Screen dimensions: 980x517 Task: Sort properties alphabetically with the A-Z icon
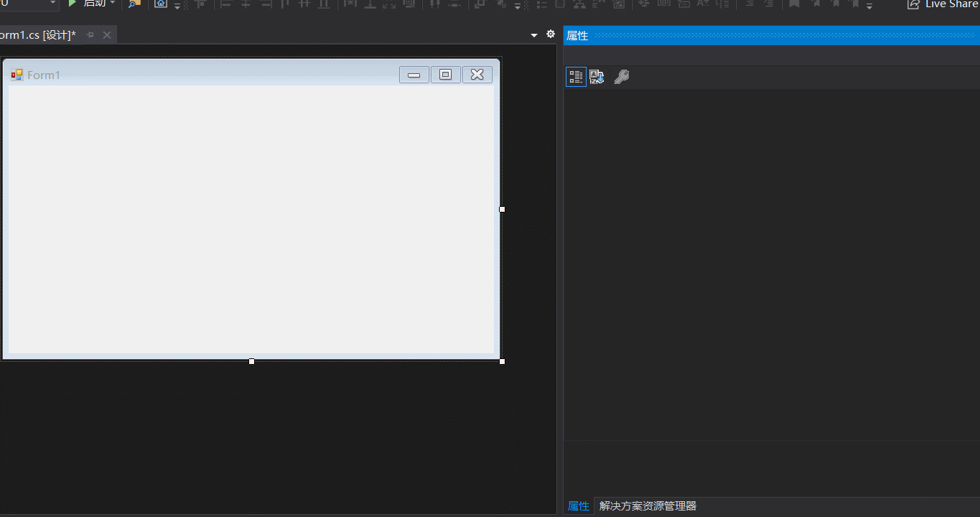tap(597, 77)
